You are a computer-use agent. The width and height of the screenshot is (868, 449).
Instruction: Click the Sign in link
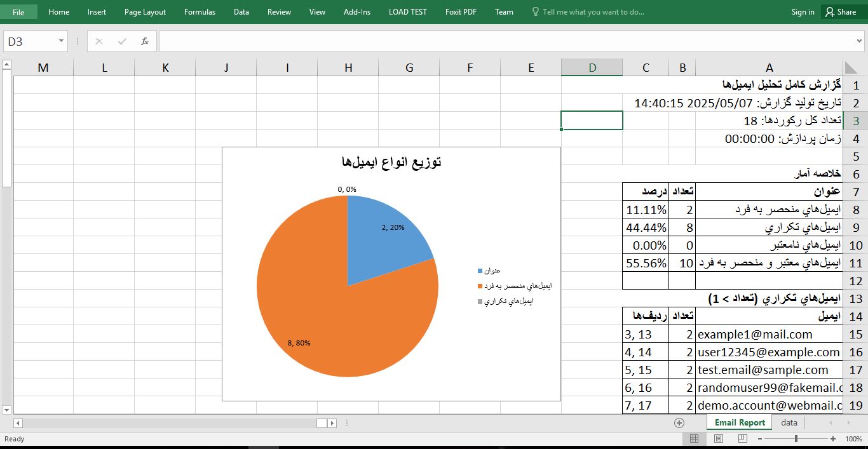point(803,11)
